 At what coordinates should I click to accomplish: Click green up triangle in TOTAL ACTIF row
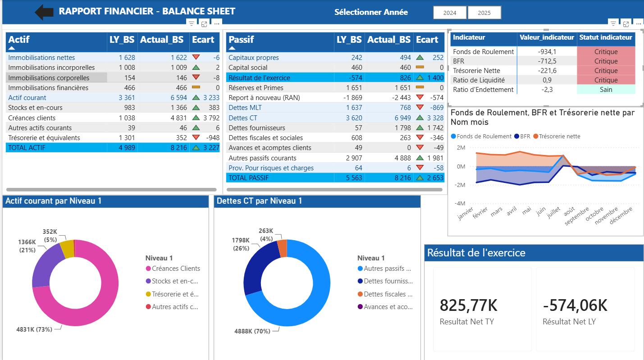click(196, 147)
